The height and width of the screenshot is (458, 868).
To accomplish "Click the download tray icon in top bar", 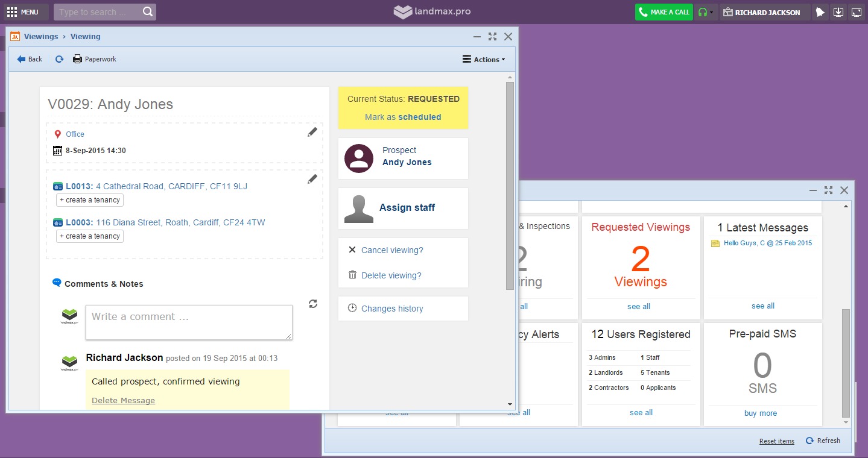I will (838, 12).
